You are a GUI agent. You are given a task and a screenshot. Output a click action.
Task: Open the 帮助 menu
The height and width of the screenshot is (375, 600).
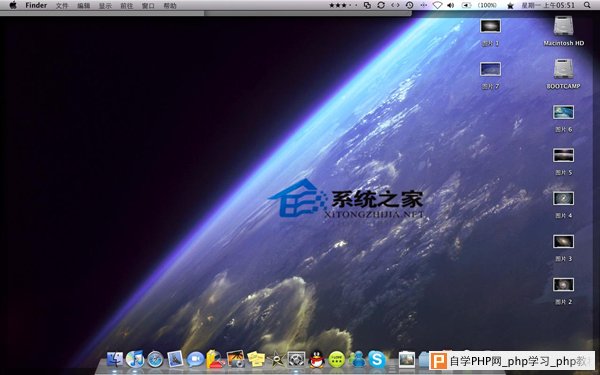coord(170,6)
